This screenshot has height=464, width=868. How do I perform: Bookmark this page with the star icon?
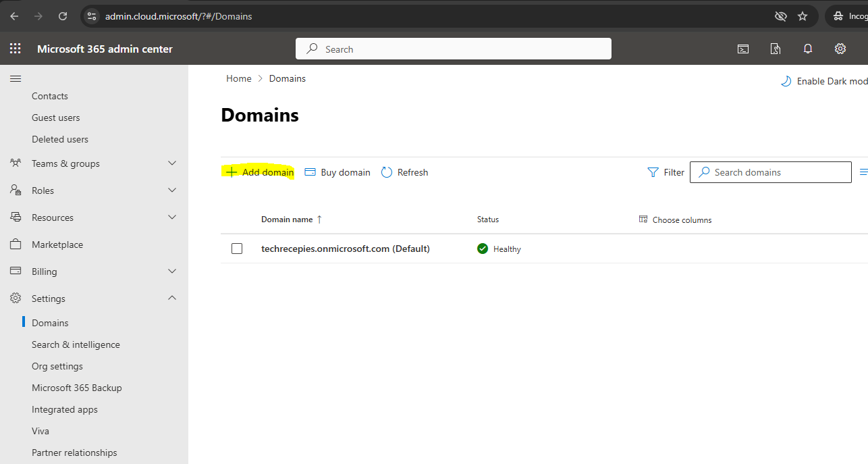803,16
